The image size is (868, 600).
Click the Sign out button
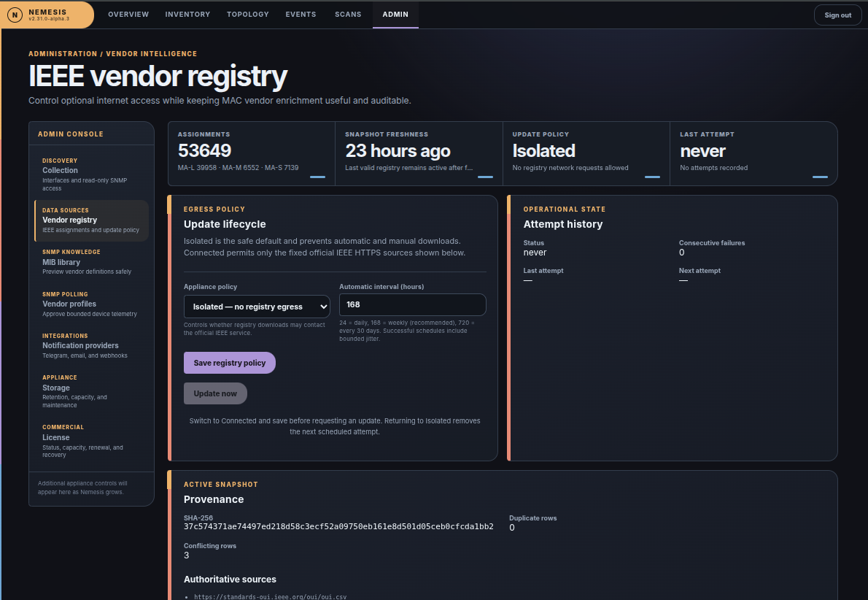pyautogui.click(x=837, y=15)
